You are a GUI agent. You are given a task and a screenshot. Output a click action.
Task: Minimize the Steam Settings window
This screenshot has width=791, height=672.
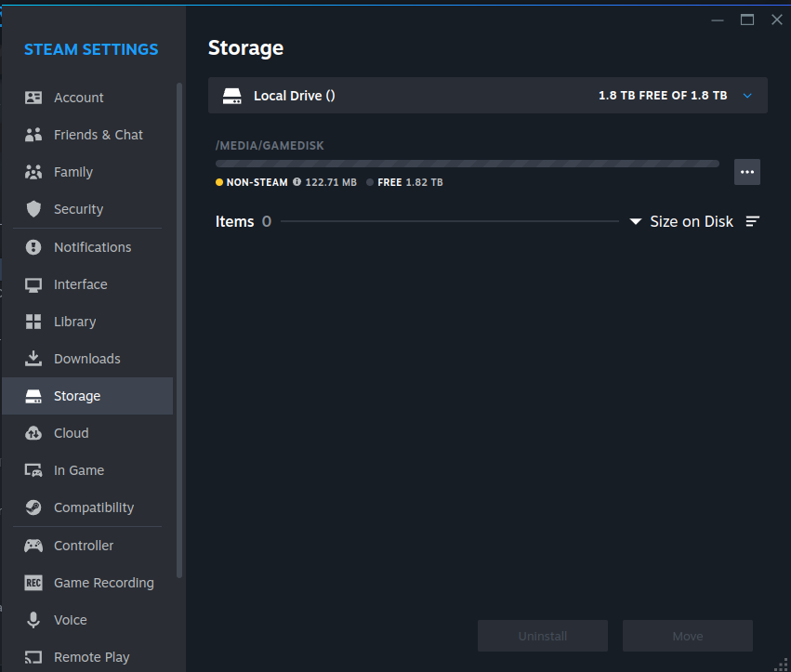(x=718, y=20)
